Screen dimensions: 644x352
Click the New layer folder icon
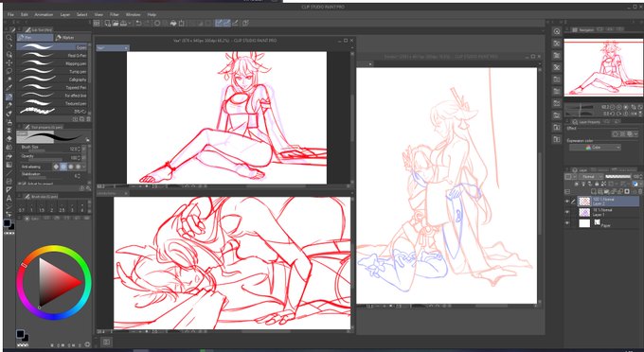607,191
